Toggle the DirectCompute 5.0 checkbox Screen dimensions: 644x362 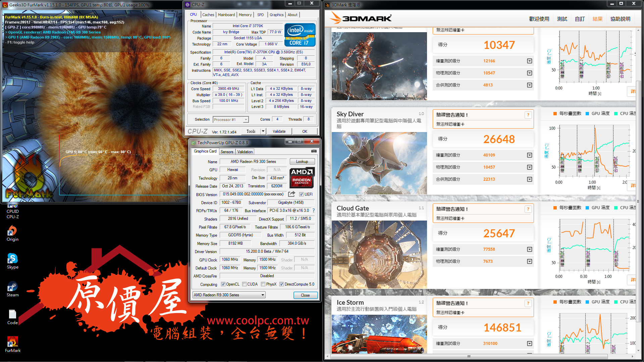pyautogui.click(x=281, y=284)
